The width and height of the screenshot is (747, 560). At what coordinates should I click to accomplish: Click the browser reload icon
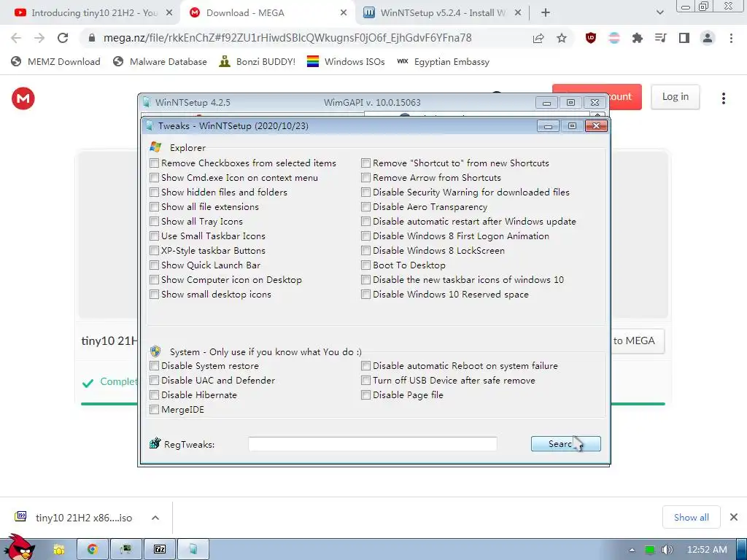coord(63,38)
